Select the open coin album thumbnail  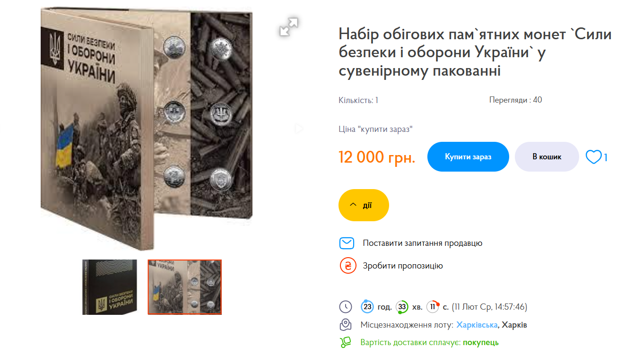185,287
